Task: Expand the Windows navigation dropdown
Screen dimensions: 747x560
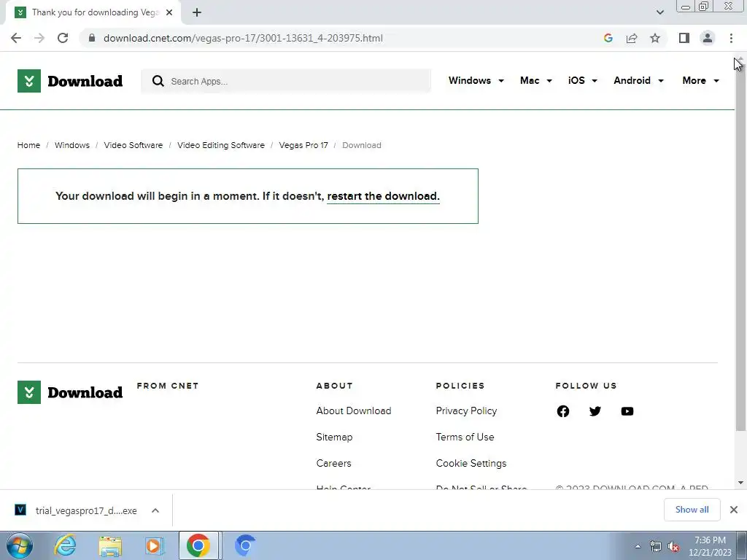Action: pos(476,80)
